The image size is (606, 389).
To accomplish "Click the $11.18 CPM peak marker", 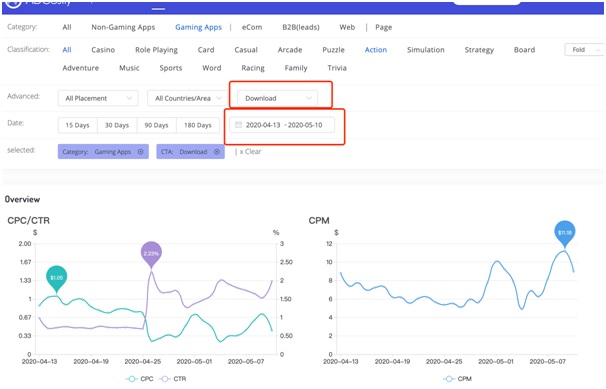I will coord(565,233).
